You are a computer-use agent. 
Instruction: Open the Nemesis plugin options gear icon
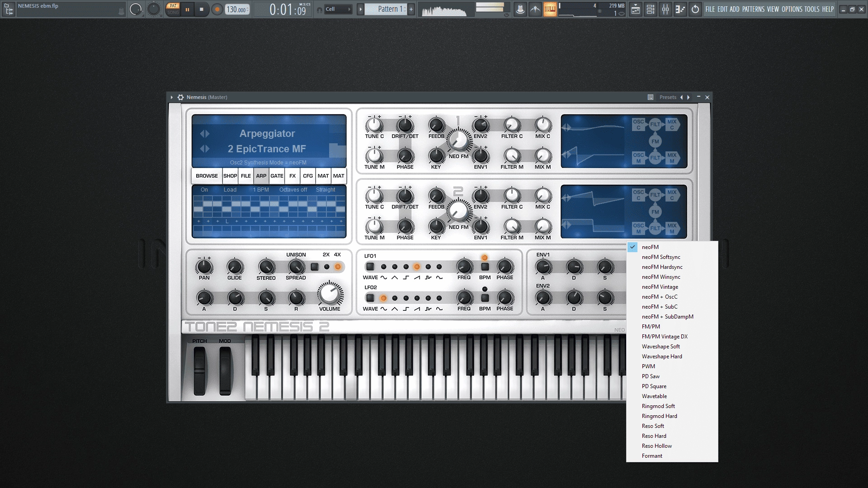click(x=180, y=97)
